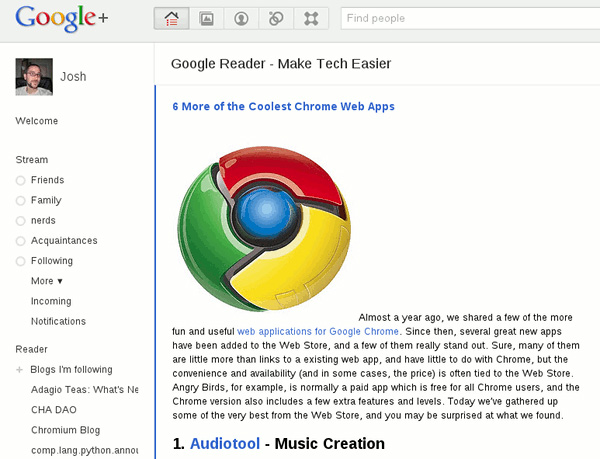Screen dimensions: 600x459
Task: Open Incoming stream
Action: 51,301
